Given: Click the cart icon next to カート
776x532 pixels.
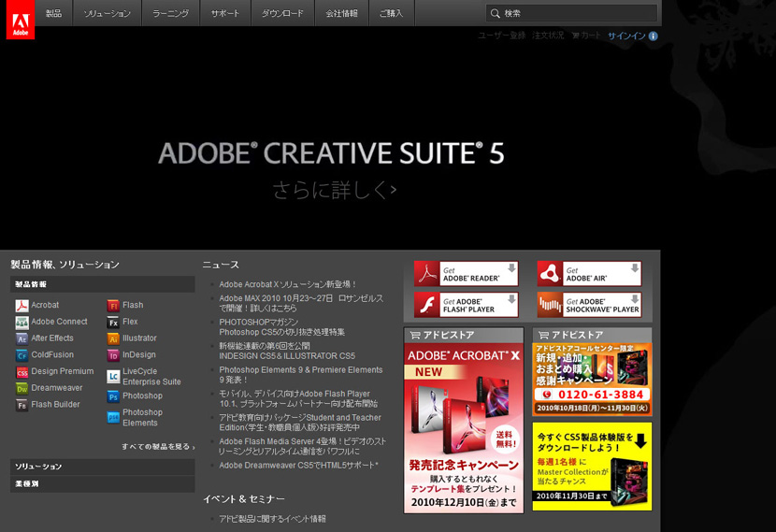Looking at the screenshot, I should (x=576, y=36).
